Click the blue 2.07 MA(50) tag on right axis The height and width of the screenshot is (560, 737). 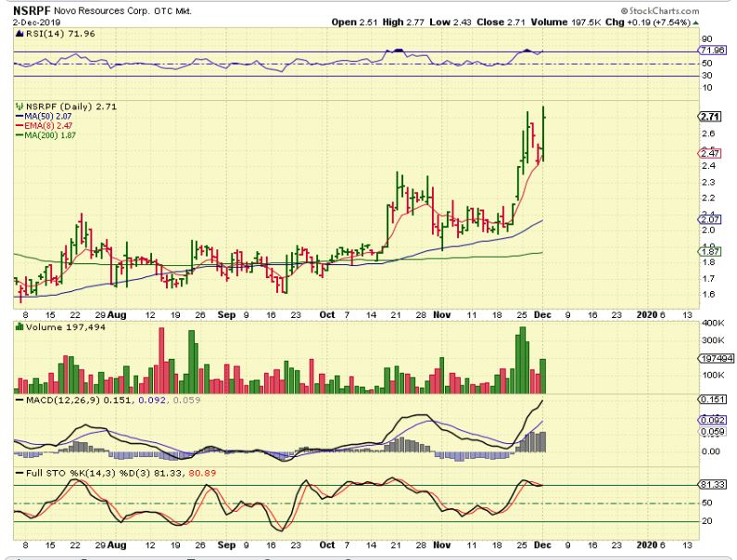coord(710,219)
